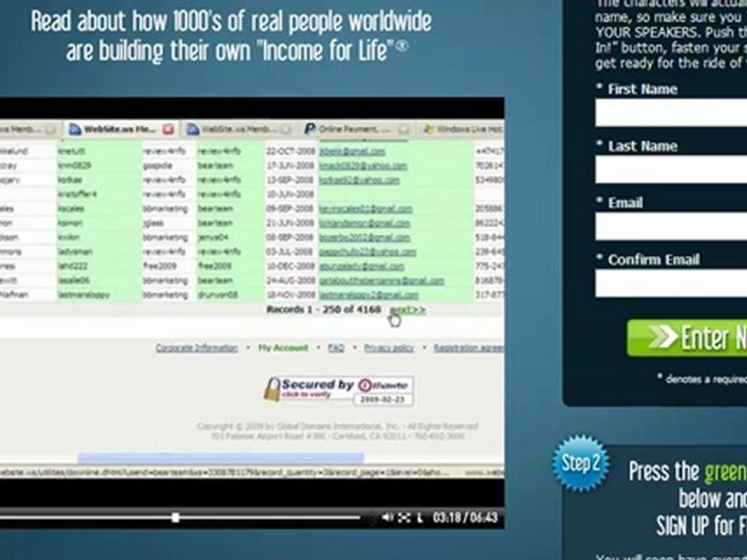Click the video progress bar handle
Image resolution: width=747 pixels, height=560 pixels.
pos(175,517)
